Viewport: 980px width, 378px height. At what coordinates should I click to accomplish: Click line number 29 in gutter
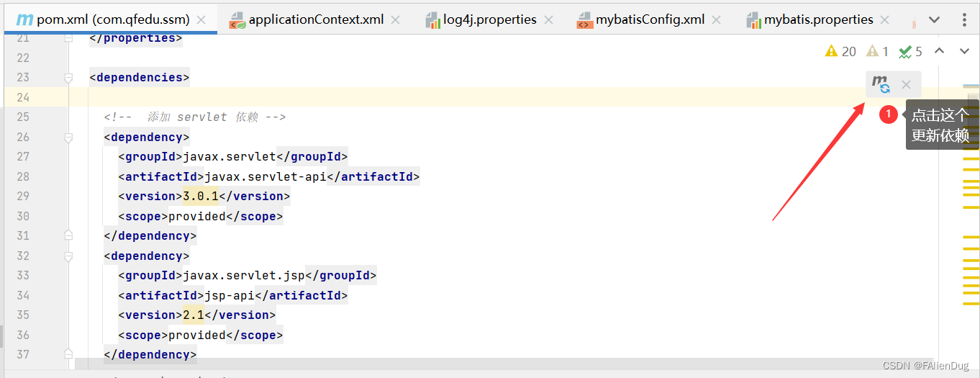pyautogui.click(x=22, y=196)
